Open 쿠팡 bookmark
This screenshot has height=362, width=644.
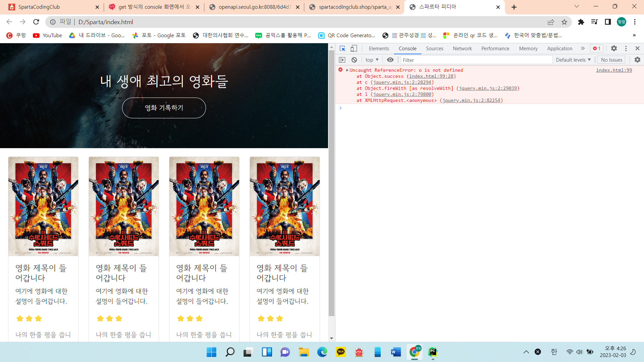click(x=16, y=36)
